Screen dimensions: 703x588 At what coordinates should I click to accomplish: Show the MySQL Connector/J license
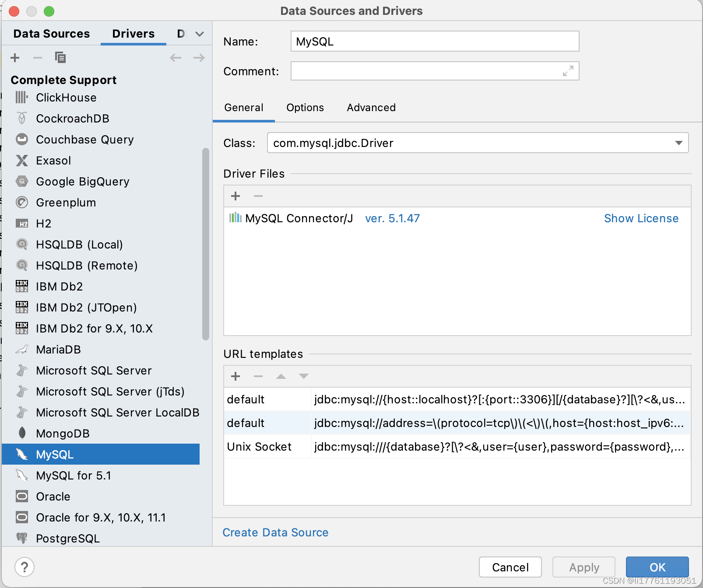click(641, 218)
